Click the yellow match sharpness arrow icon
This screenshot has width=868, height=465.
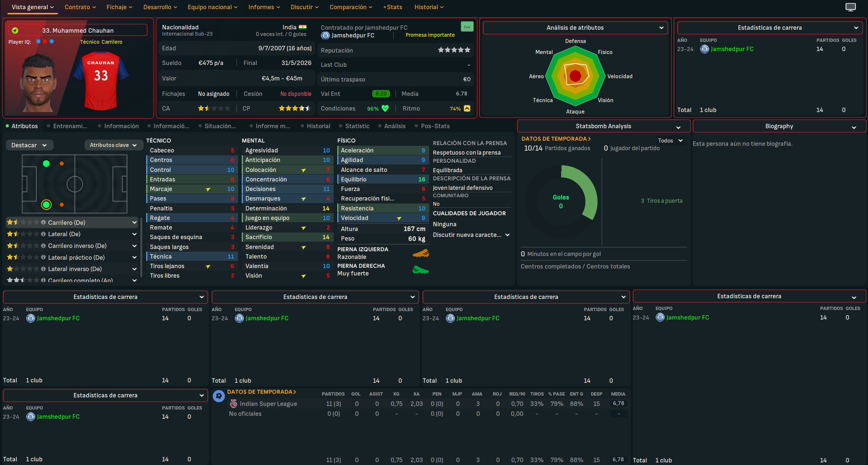pos(467,108)
